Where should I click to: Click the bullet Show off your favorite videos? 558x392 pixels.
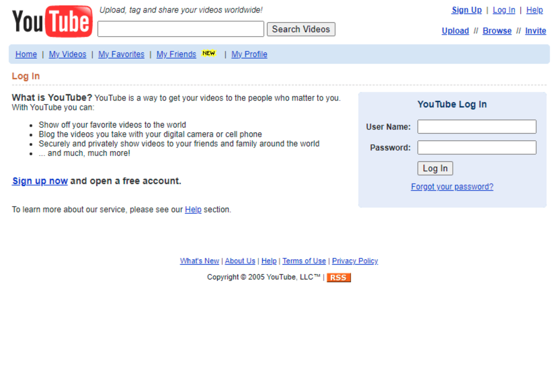112,125
